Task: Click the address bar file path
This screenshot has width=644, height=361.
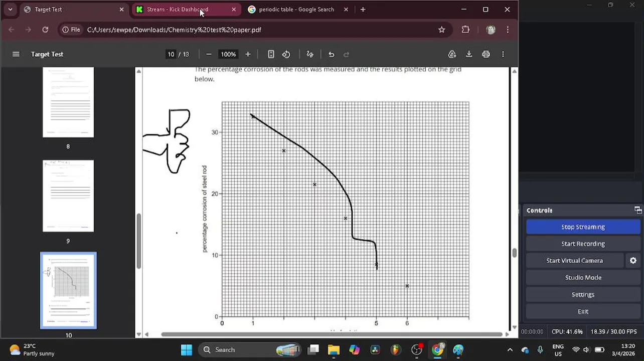Action: (x=174, y=30)
